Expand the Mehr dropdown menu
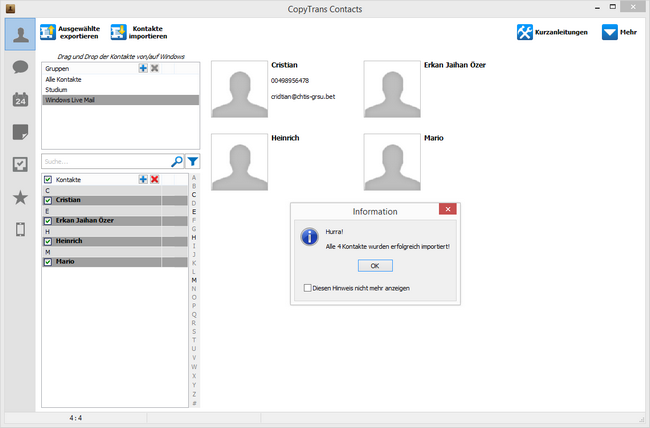Screen dimensions: 650x428 pyautogui.click(x=619, y=32)
